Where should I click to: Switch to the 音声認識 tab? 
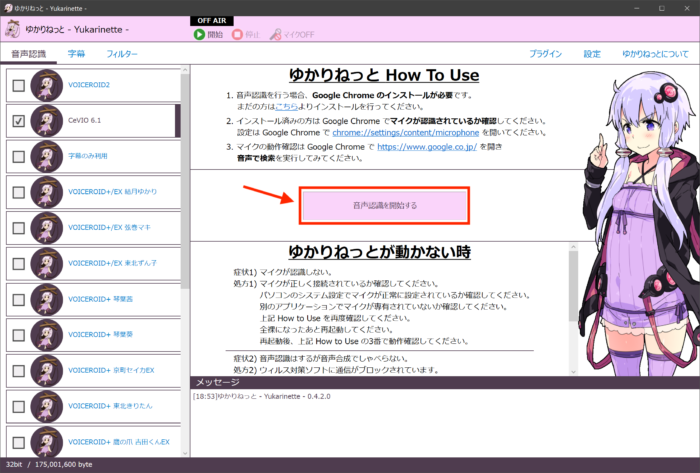pos(29,54)
